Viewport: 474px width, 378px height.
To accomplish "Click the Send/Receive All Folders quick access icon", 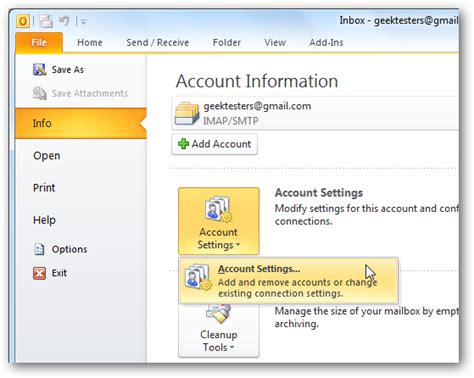I will tap(46, 21).
